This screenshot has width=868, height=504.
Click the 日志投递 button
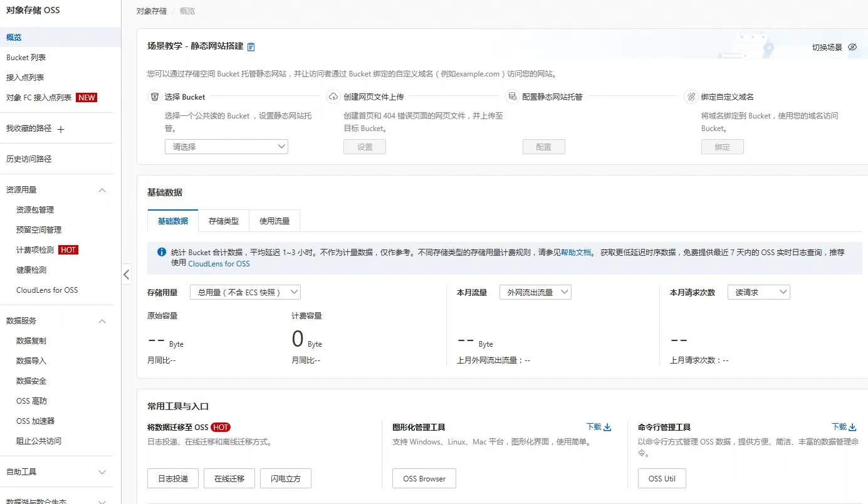[173, 478]
